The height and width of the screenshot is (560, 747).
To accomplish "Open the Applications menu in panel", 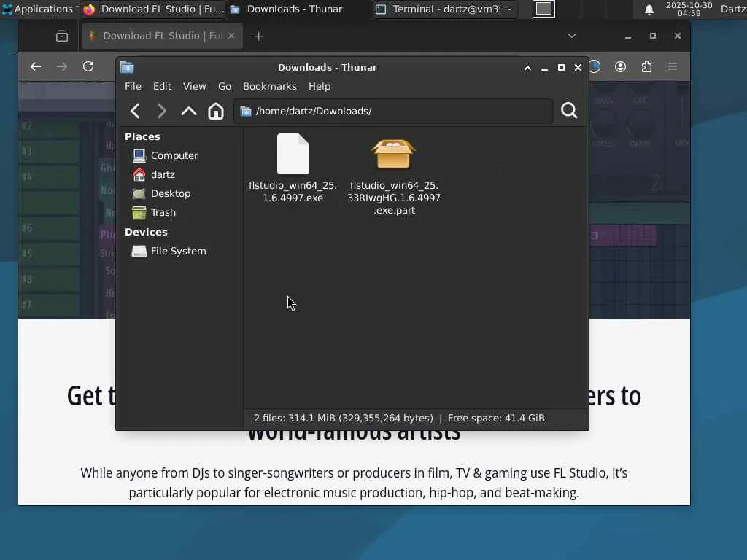I will tap(39, 9).
